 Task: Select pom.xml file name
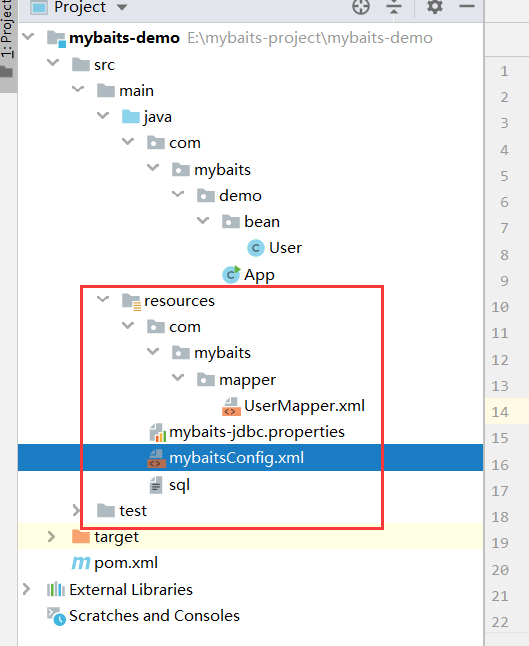click(126, 563)
